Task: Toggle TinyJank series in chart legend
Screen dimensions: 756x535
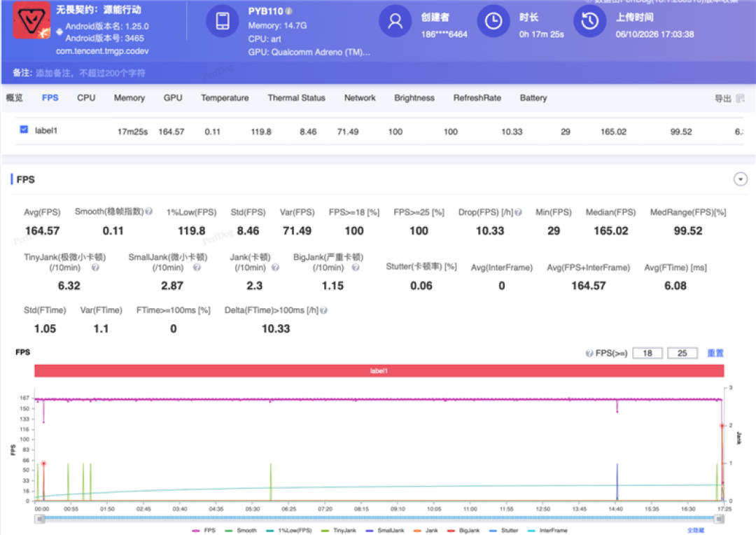Action: pyautogui.click(x=339, y=530)
